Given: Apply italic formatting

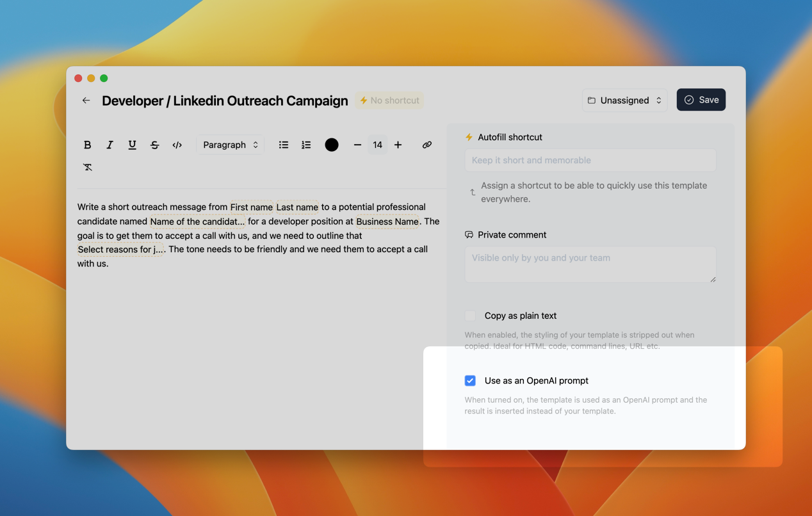Looking at the screenshot, I should [x=110, y=145].
